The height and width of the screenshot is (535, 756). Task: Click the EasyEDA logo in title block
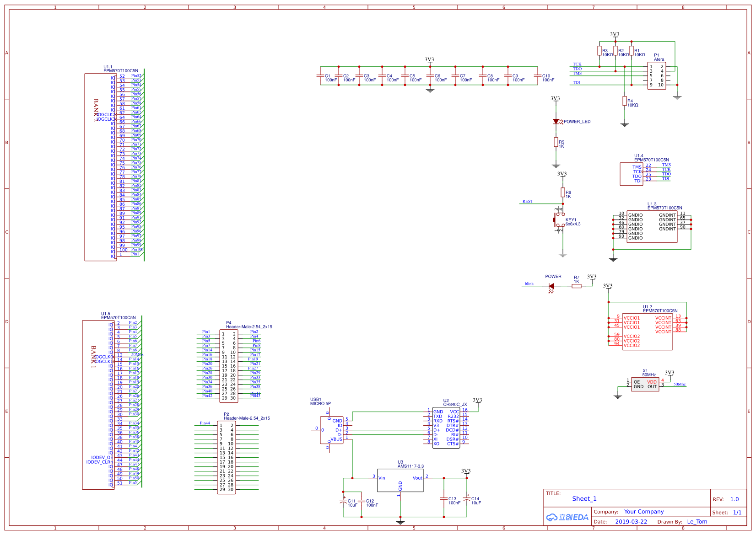(567, 517)
